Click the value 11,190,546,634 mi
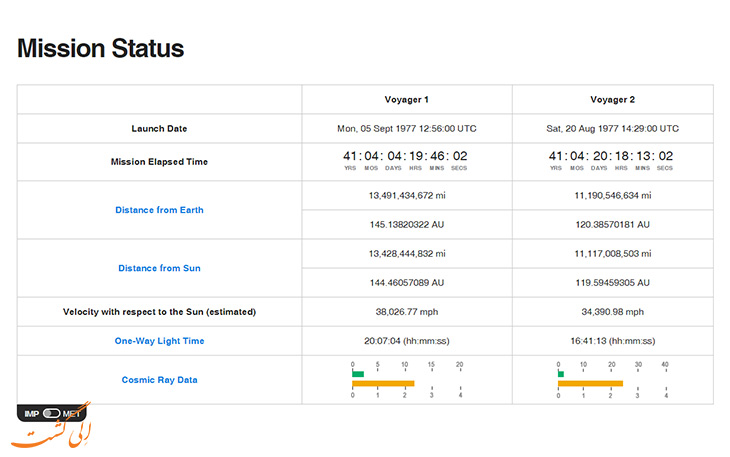730x457 pixels. coord(613,195)
